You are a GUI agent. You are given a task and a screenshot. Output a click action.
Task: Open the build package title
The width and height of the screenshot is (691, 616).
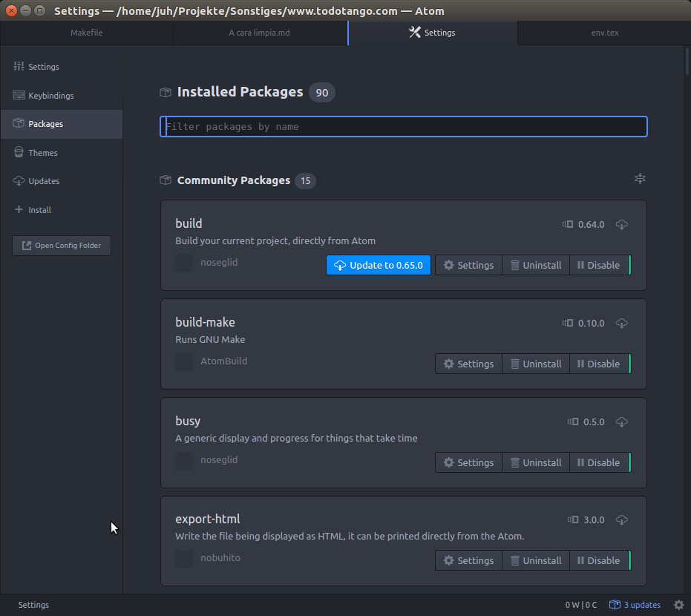189,223
